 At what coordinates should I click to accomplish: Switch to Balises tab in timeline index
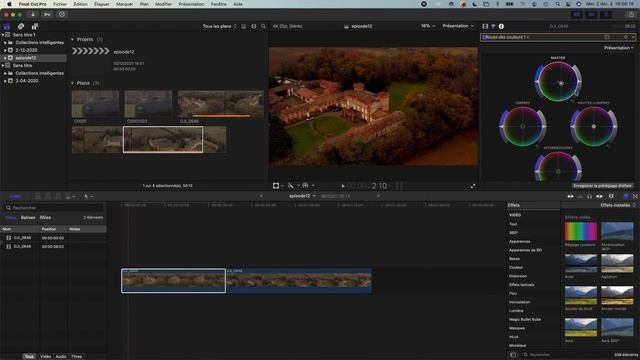pos(28,218)
